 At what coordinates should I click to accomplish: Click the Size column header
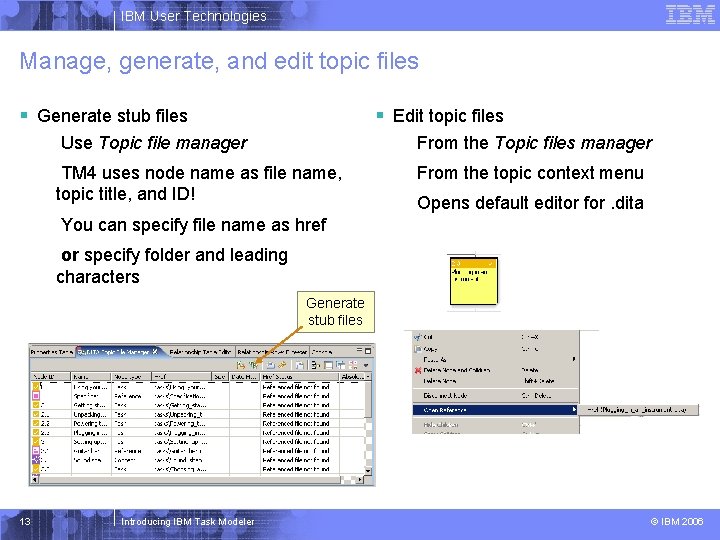tap(221, 377)
